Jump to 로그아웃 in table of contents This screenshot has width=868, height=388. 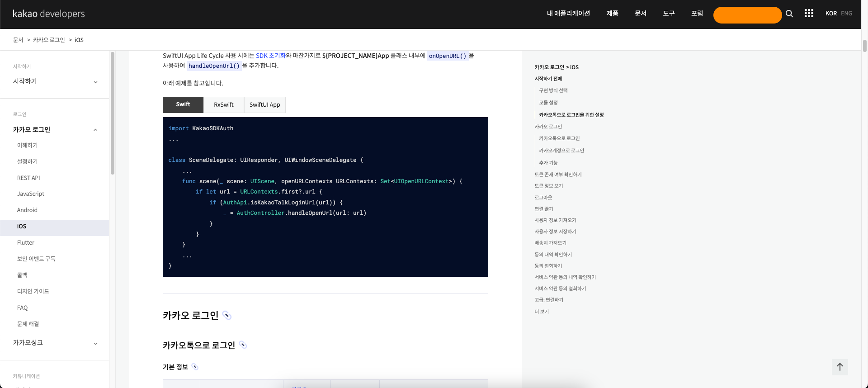pyautogui.click(x=543, y=198)
